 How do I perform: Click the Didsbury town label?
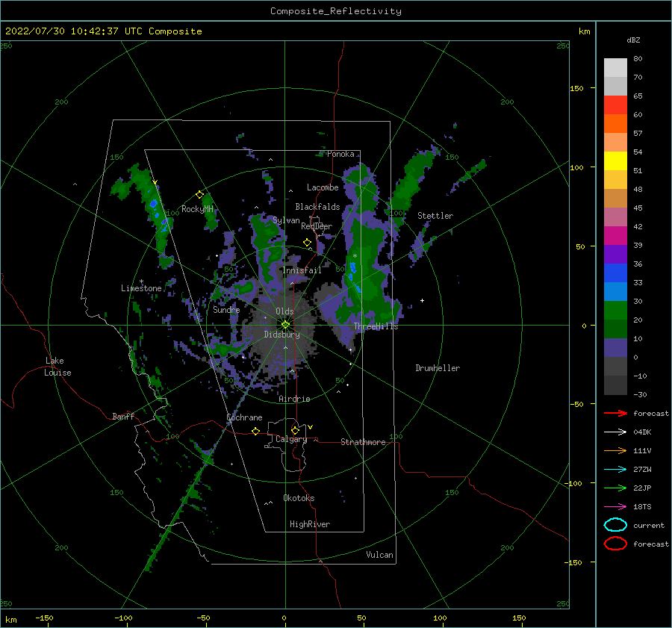(281, 335)
